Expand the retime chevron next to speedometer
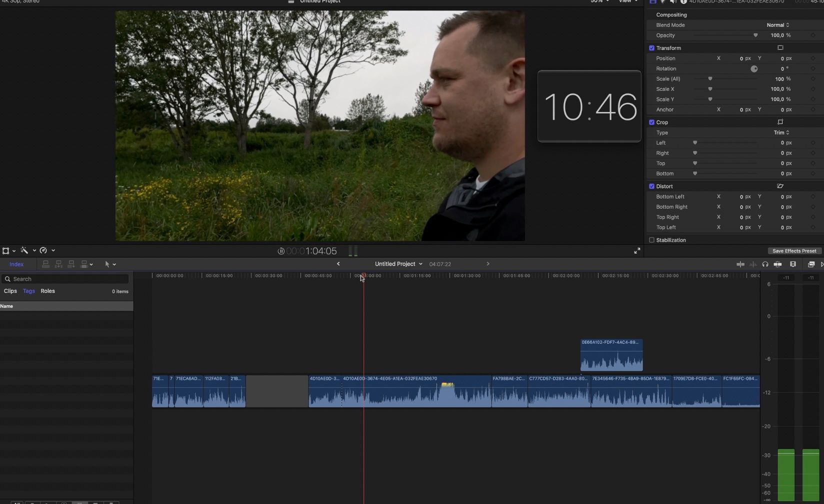Screen dimensions: 824x504 tap(53, 250)
